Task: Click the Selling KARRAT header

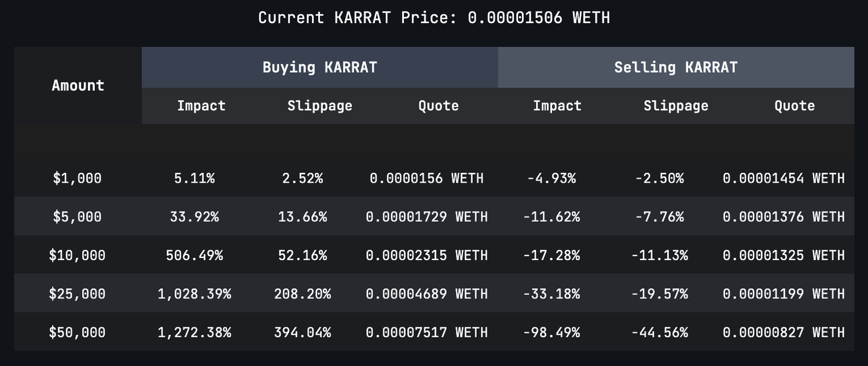Action: (x=676, y=68)
